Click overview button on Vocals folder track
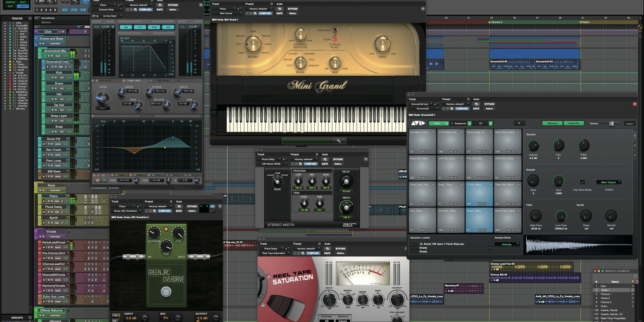 click(55, 237)
